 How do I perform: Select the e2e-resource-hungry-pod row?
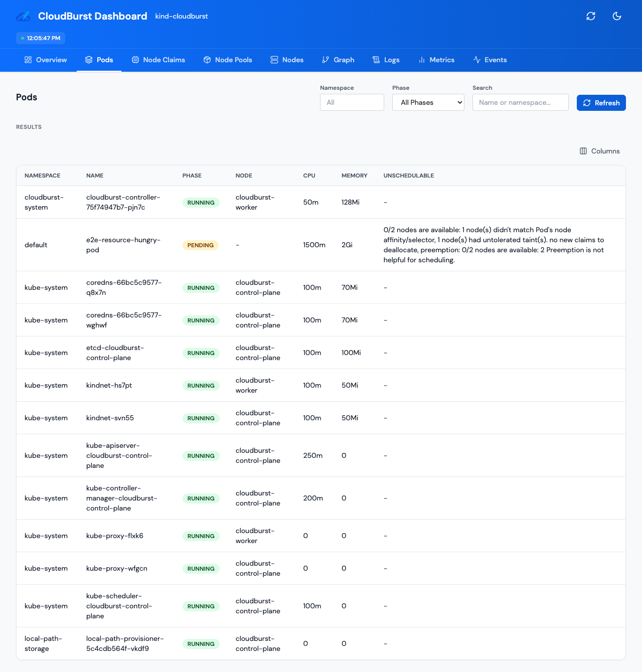pos(123,245)
